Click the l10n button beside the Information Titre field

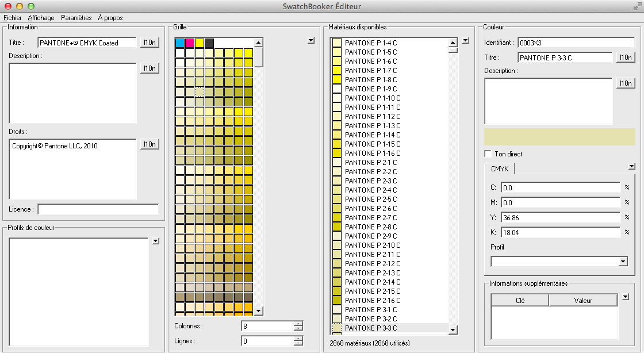pos(150,43)
